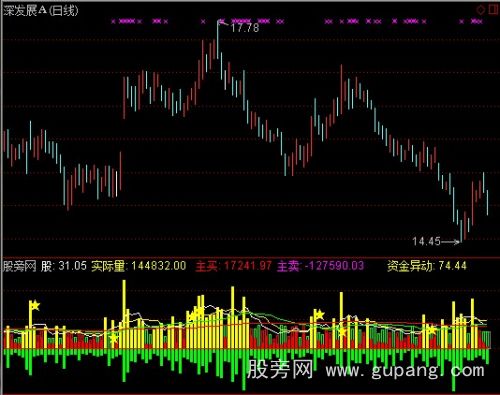Click the red square window icon
Viewport: 500px width, 395px height.
pos(493,9)
